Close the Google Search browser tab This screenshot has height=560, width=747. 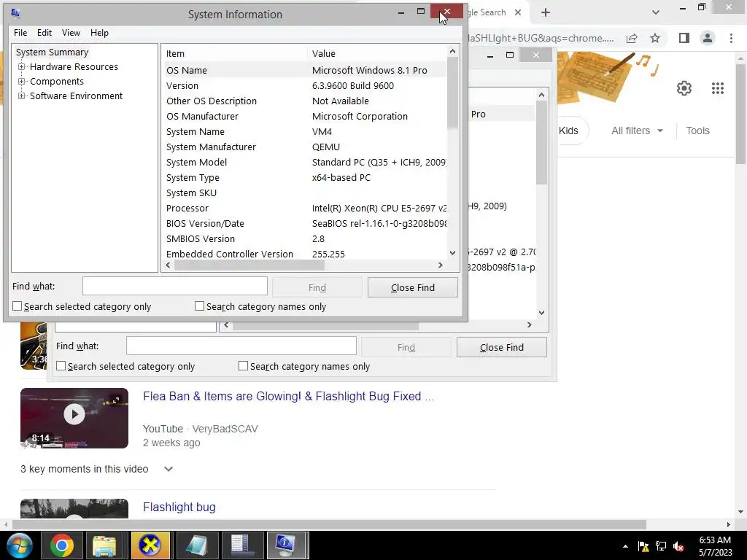point(518,12)
